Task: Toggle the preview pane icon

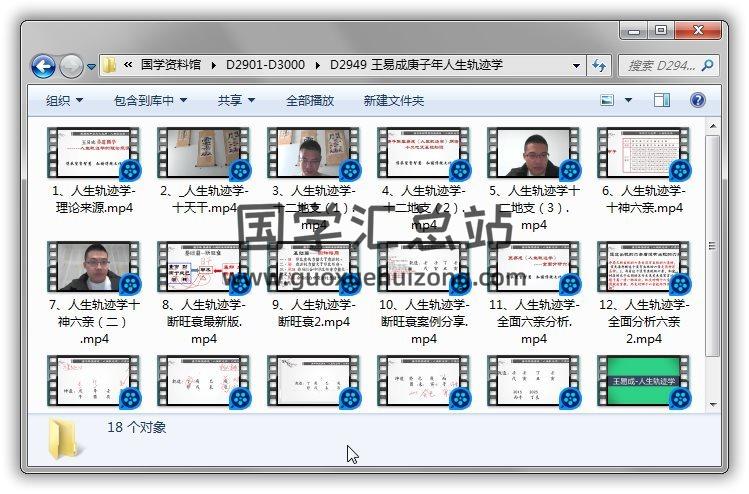Action: tap(661, 100)
